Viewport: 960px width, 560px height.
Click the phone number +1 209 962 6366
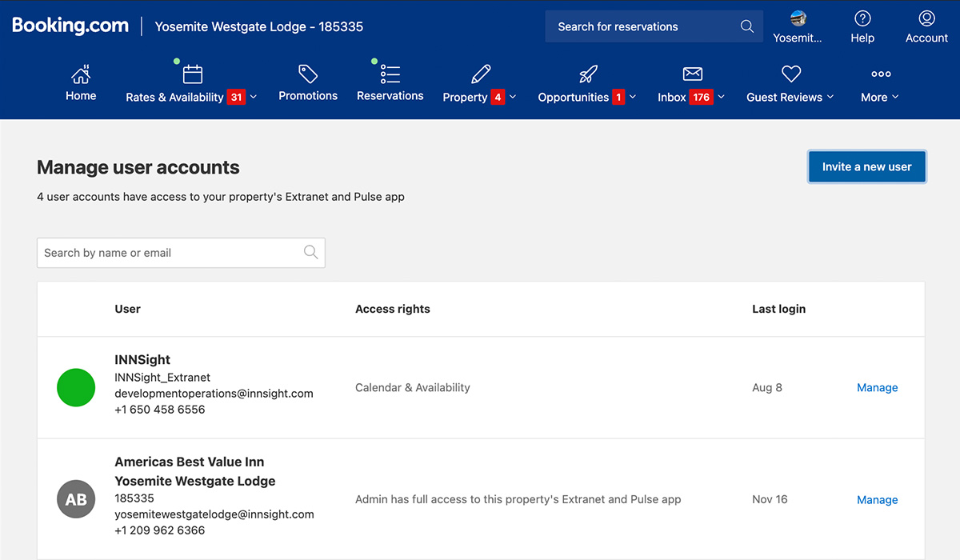pyautogui.click(x=160, y=530)
